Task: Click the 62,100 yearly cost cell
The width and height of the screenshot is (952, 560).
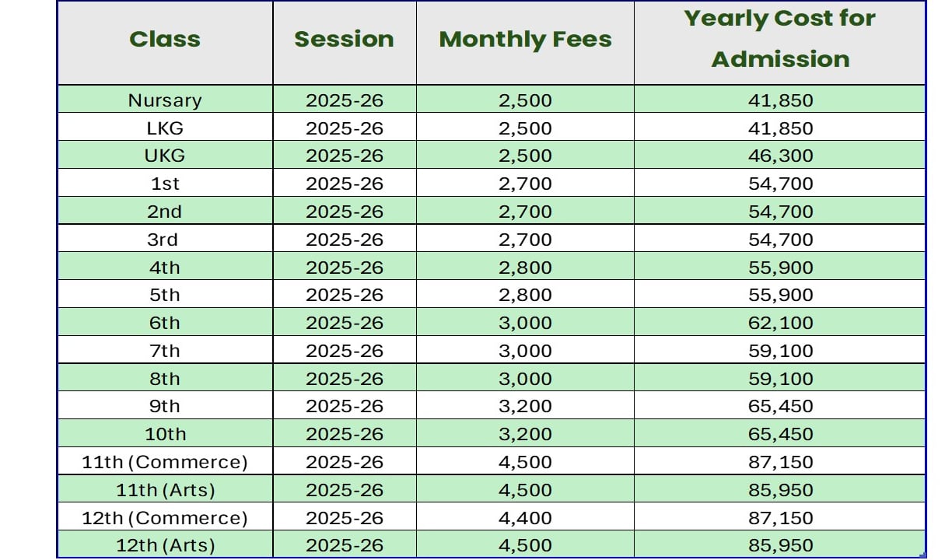Action: [x=780, y=323]
